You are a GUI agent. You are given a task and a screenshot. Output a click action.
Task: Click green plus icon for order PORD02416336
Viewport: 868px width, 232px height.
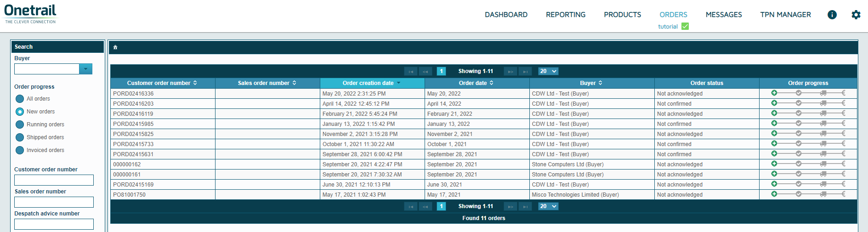[x=774, y=93]
